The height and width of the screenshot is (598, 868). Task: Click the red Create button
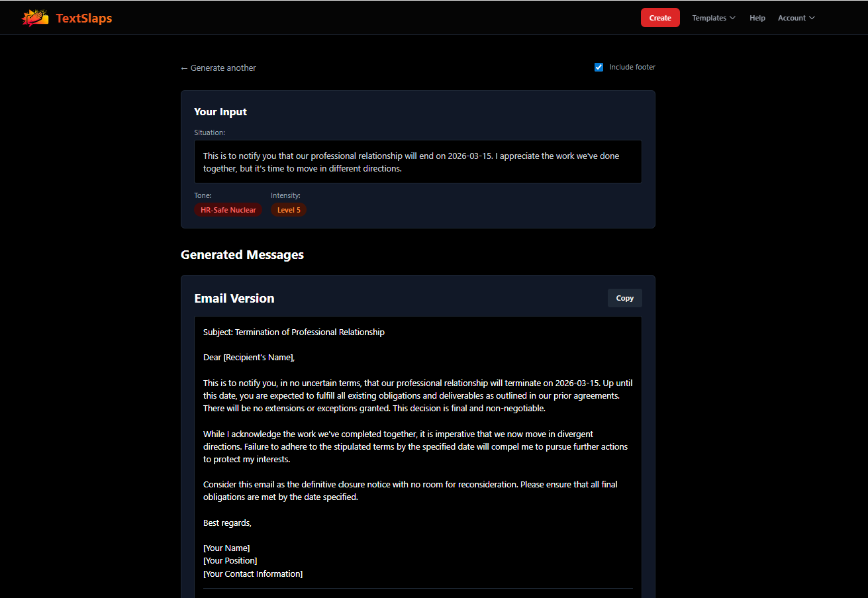[x=660, y=18]
